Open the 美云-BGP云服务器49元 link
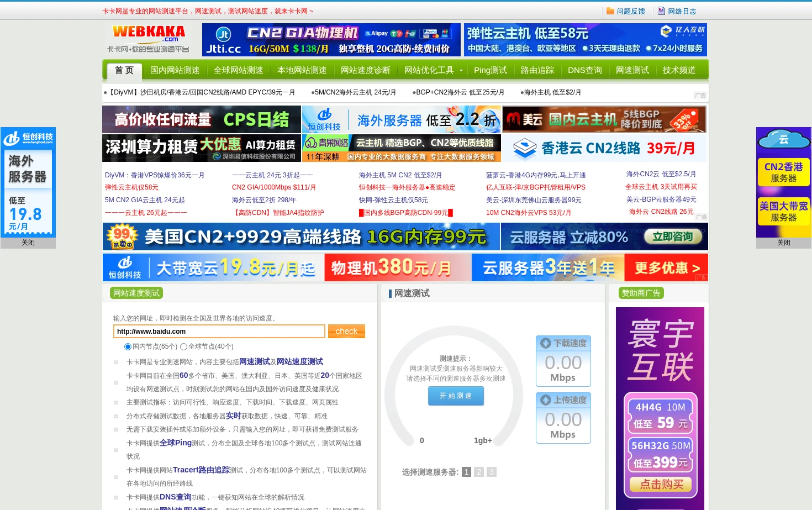 661,199
